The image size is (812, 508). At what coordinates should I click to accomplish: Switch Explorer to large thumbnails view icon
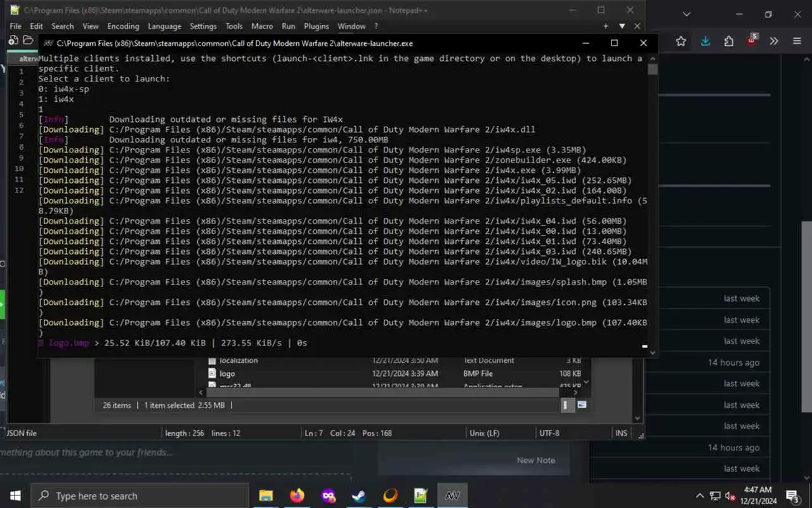[582, 405]
